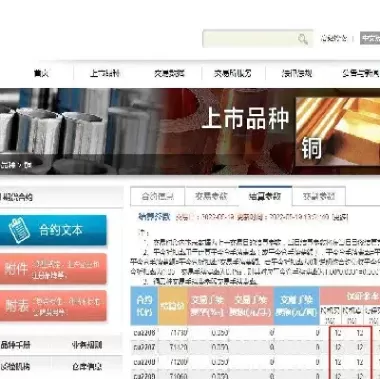Click the settlement price in cu2208 row
380x379 pixels.
click(179, 362)
